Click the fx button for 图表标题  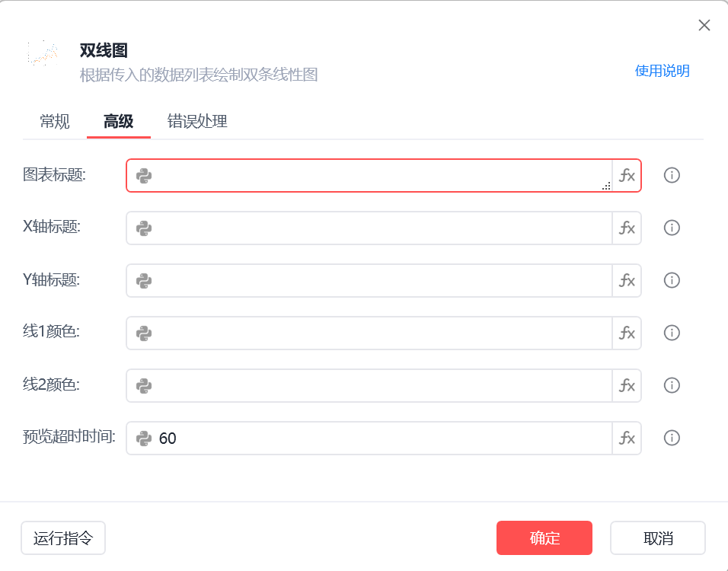coord(627,176)
